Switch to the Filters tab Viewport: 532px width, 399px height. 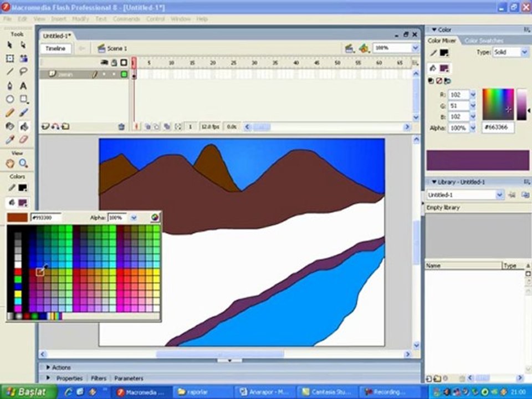click(x=99, y=378)
